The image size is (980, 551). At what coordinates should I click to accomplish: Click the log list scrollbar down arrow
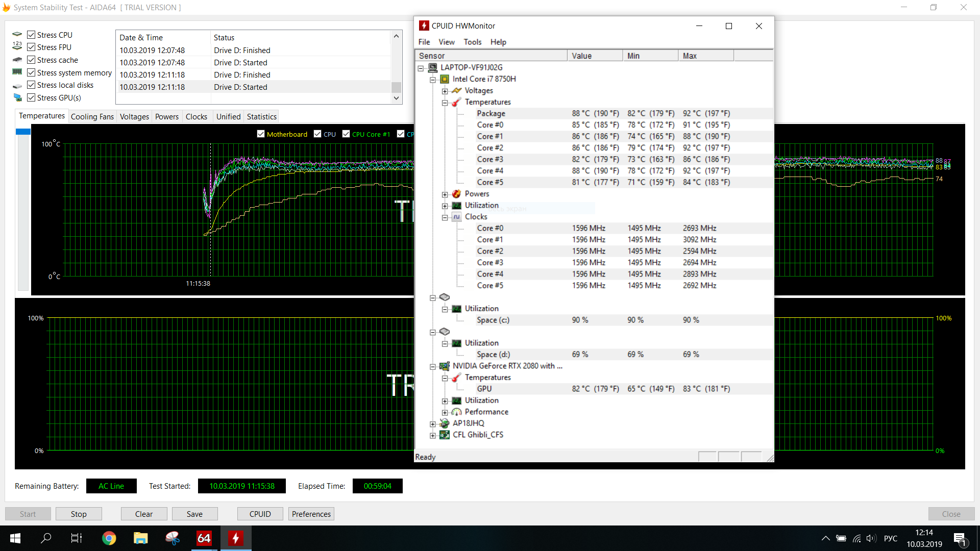(396, 98)
